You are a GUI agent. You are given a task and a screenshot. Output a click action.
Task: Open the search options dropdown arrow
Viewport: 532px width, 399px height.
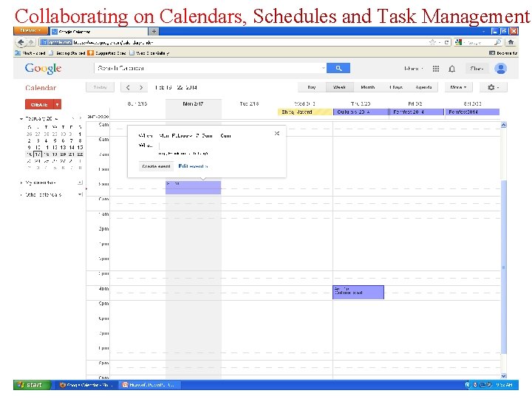[x=323, y=68]
